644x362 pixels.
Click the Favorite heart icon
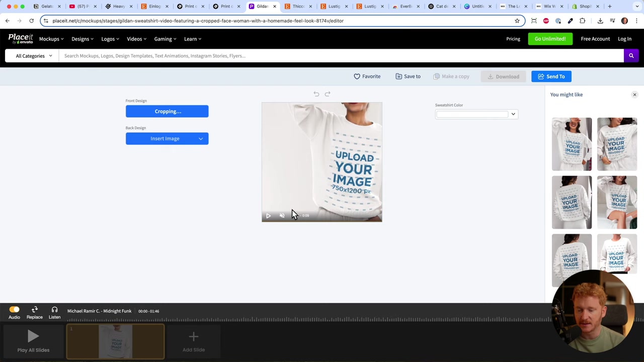[x=357, y=76]
